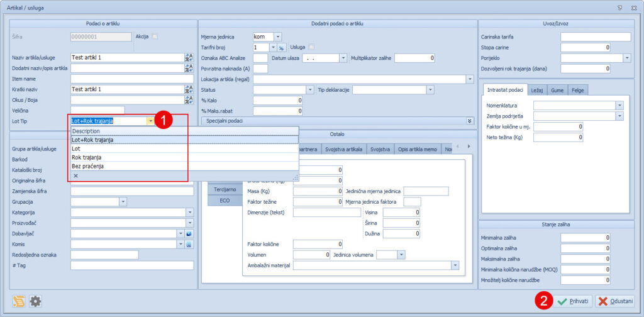
Task: Toggle the Akcija checkbox
Action: [155, 36]
